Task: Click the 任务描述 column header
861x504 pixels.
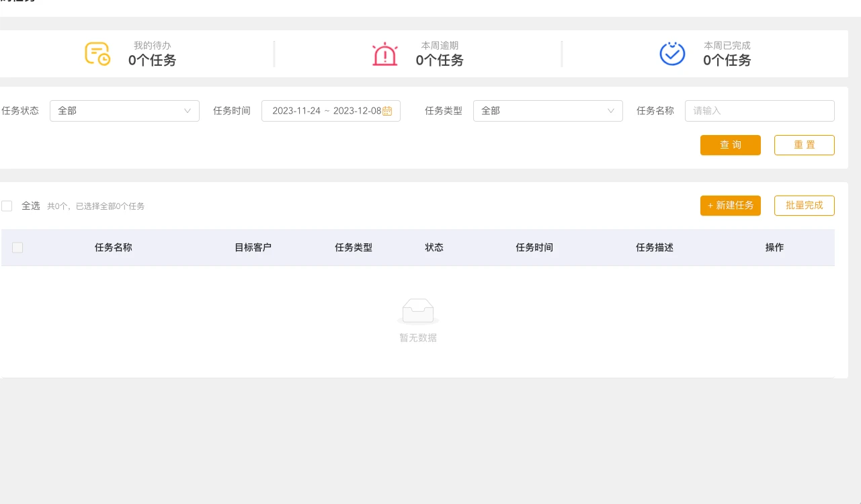Action: pyautogui.click(x=655, y=247)
